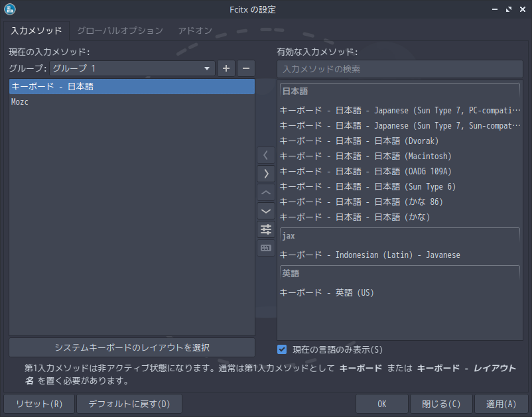Select 日本語 (Dvorak) keyboard entry

400,141
